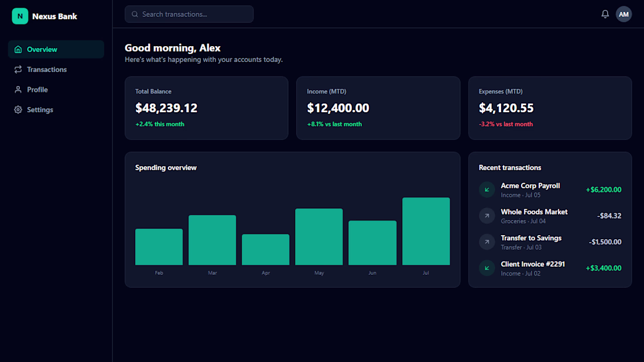Open the AM user avatar menu
This screenshot has height=362, width=644.
click(624, 15)
